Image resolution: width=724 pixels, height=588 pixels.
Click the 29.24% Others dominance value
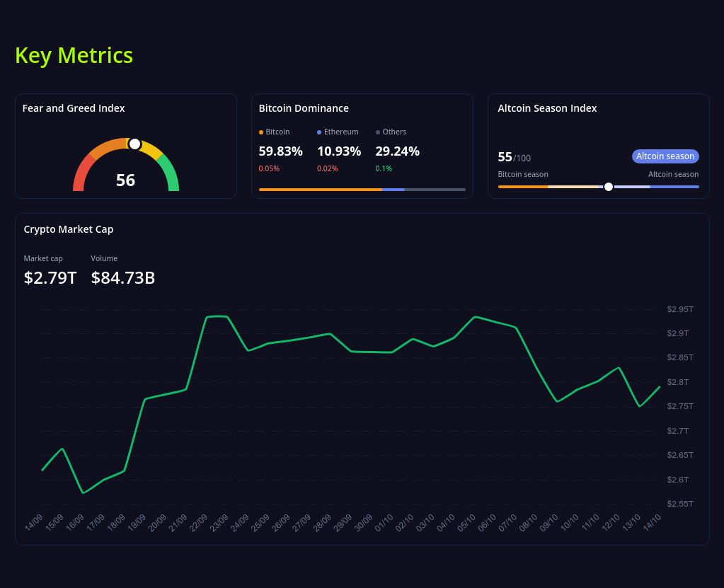coord(397,151)
